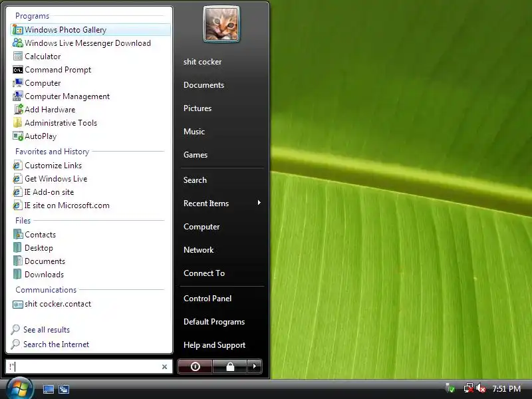Click the Computer icon under Programs
Viewport: 532px width, 399px height.
[17, 83]
